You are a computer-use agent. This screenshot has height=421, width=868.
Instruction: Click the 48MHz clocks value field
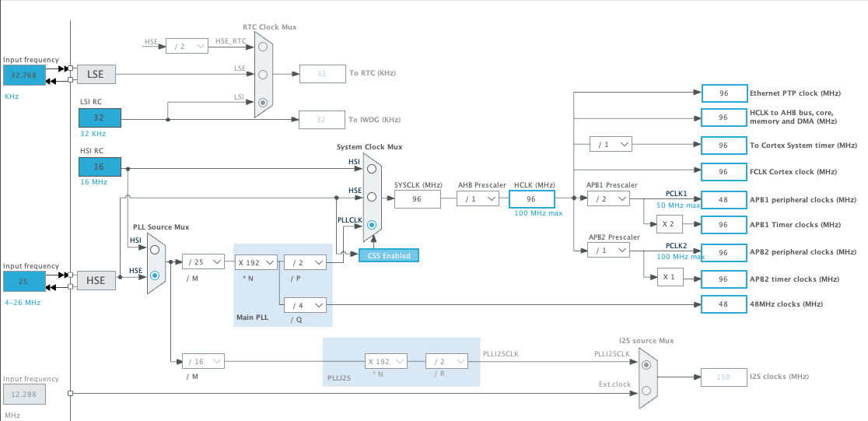[x=723, y=304]
